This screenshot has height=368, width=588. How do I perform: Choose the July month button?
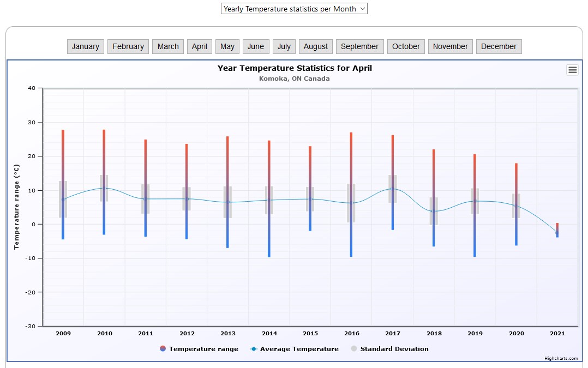click(x=284, y=46)
